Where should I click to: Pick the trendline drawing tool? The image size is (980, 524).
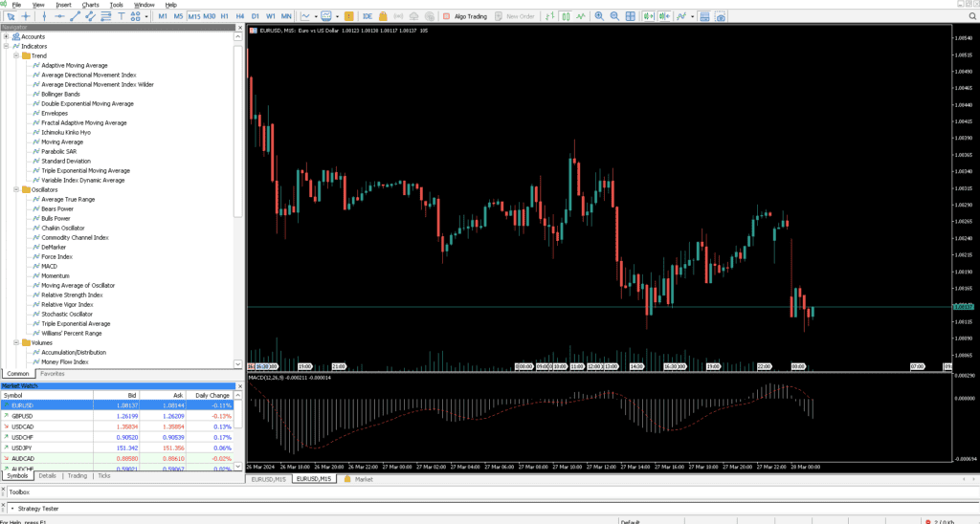[x=75, y=16]
